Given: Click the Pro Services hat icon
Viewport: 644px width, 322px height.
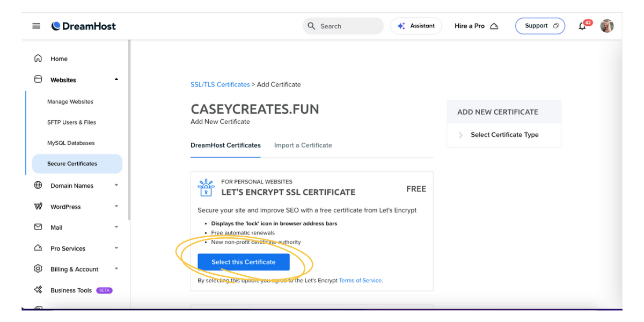Looking at the screenshot, I should point(38,248).
